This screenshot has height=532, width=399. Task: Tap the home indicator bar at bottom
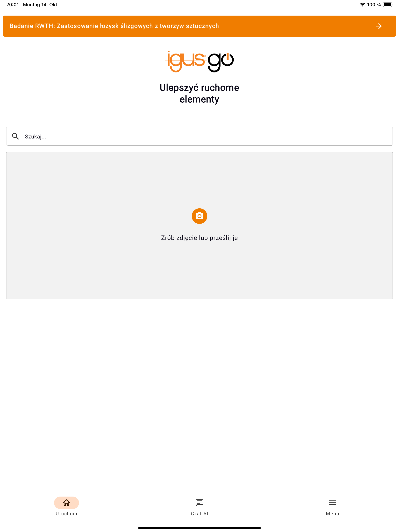(x=199, y=528)
